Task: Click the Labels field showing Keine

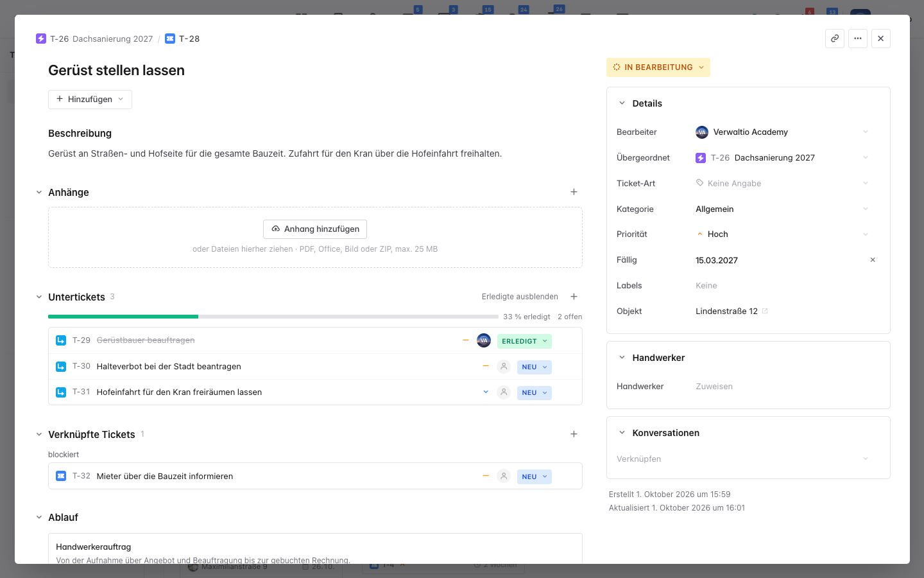Action: click(x=706, y=286)
